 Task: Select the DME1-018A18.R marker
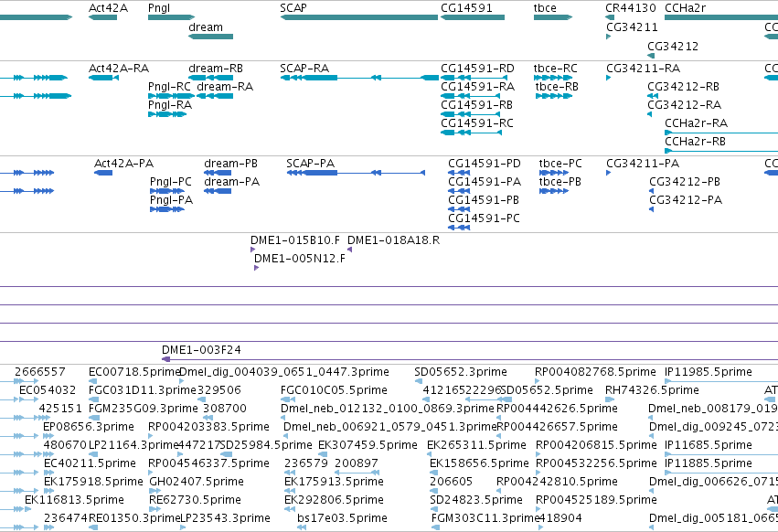point(350,250)
